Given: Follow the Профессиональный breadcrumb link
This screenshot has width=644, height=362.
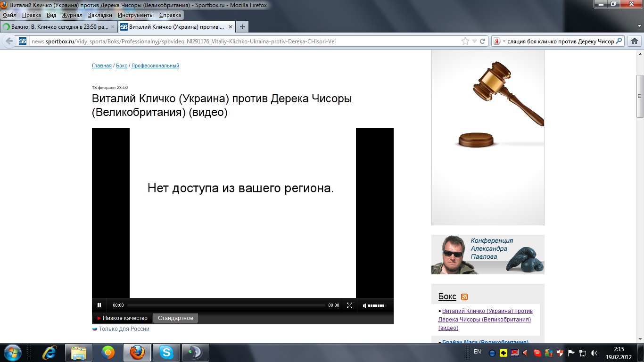Looking at the screenshot, I should (155, 66).
